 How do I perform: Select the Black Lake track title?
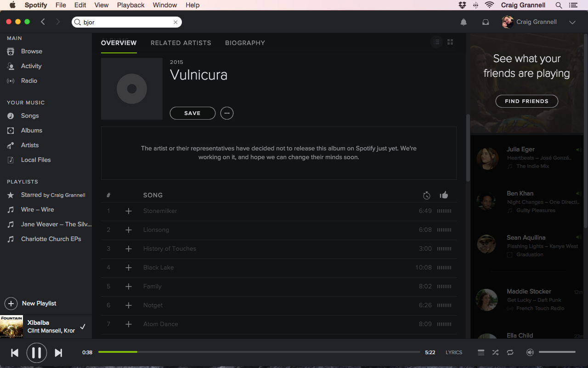coord(158,268)
